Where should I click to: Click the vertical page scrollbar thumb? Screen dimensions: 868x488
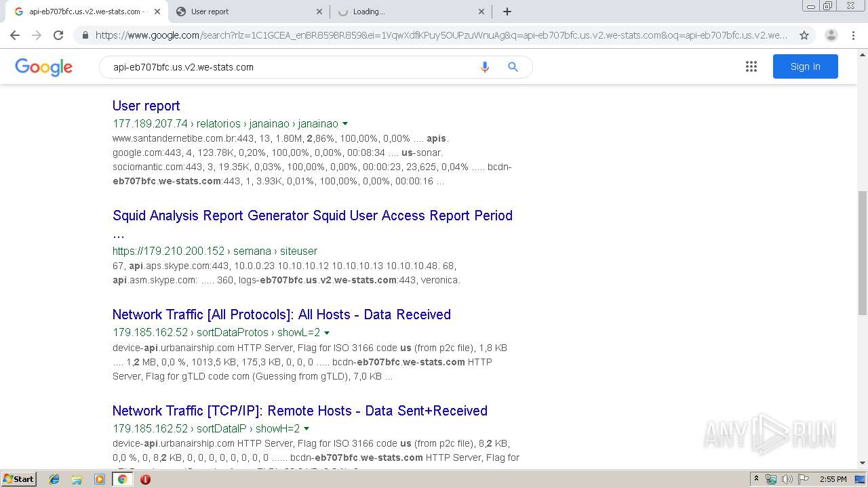point(862,253)
